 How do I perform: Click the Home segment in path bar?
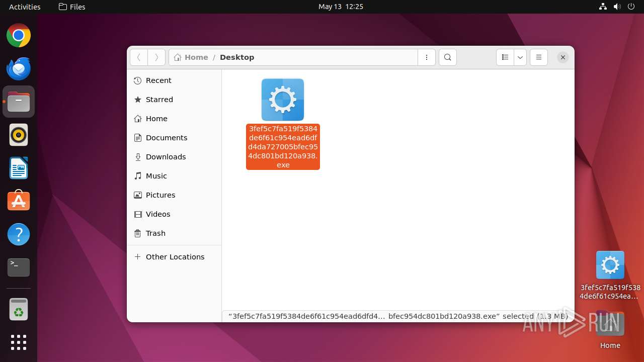pos(191,57)
